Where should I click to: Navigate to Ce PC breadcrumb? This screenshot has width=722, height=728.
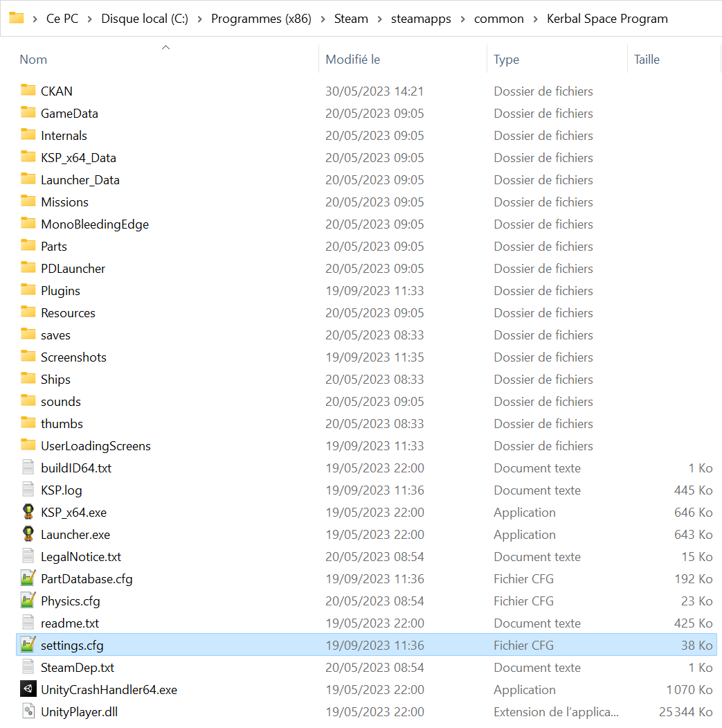coord(62,19)
